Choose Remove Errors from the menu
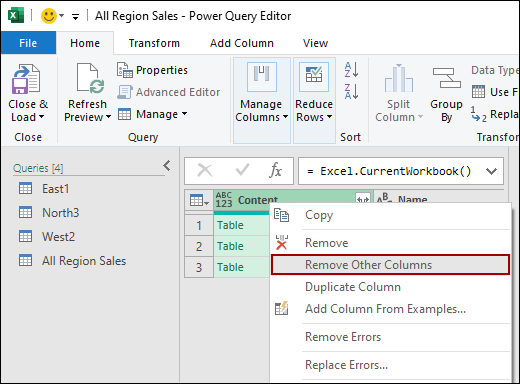 point(390,337)
